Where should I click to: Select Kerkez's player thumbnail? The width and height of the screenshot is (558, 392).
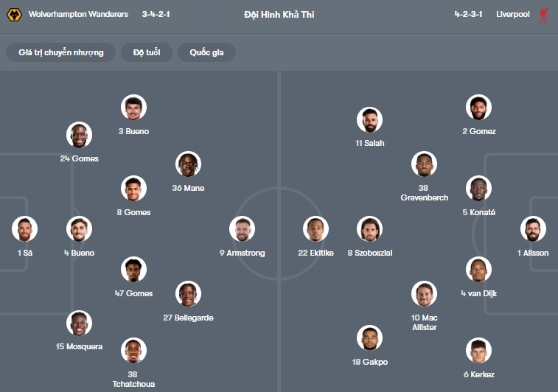478,351
